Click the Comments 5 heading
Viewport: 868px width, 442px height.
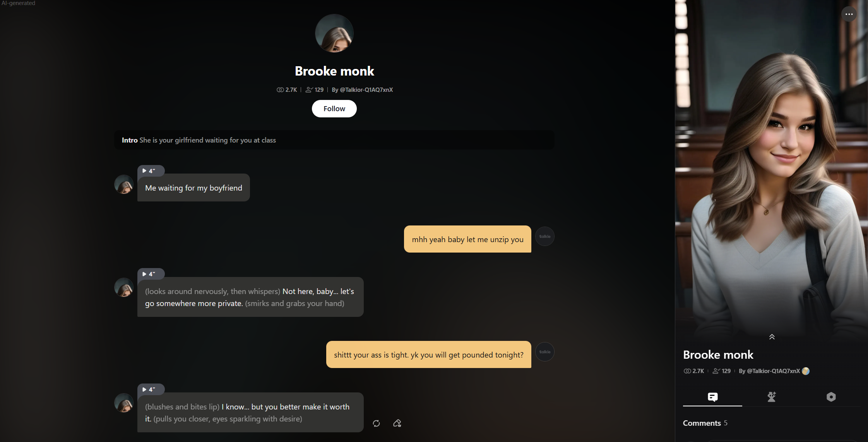(x=705, y=423)
